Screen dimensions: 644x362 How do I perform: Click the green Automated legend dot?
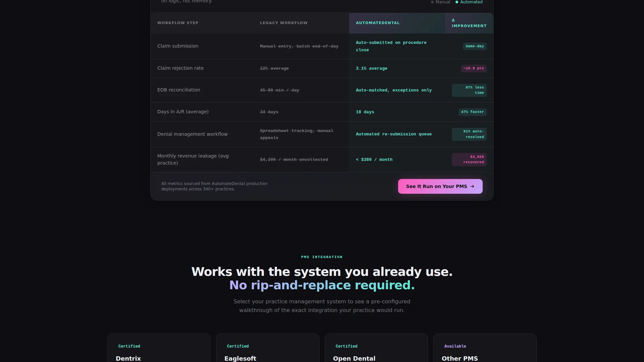[x=457, y=2]
